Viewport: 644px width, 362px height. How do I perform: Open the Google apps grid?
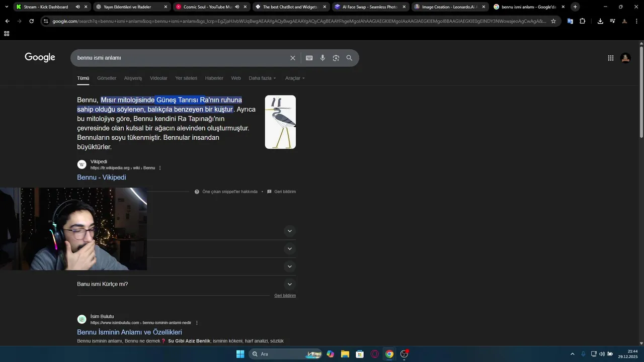[611, 58]
